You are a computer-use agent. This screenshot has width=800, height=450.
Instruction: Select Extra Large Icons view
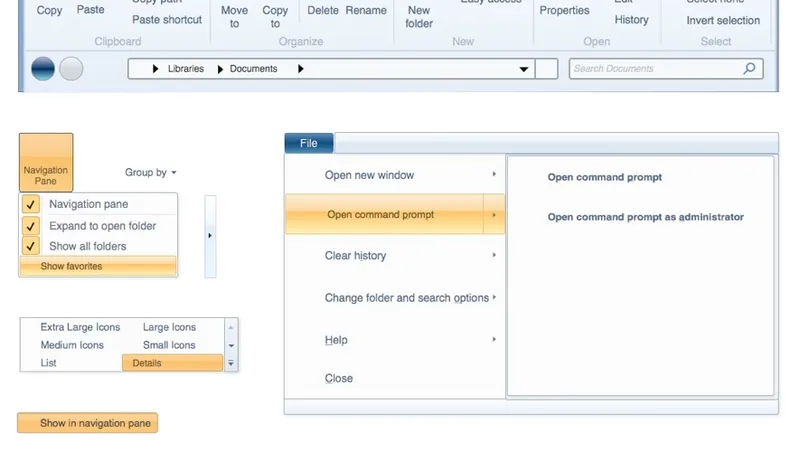pyautogui.click(x=80, y=327)
